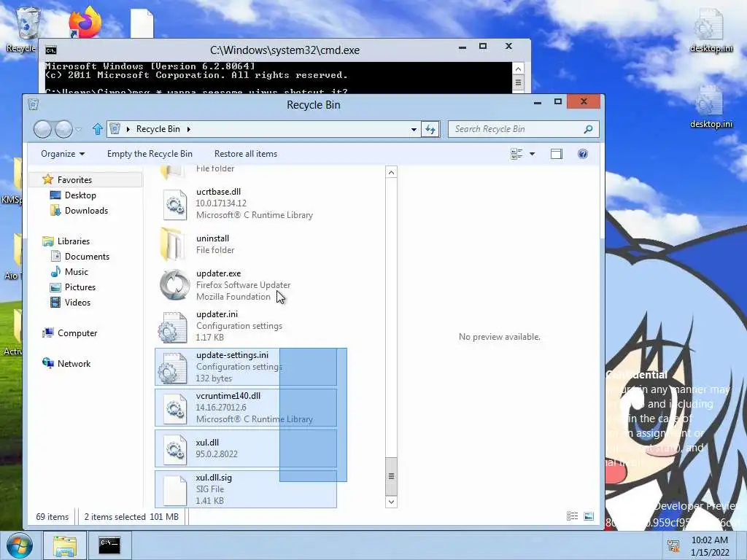Click Restore all items

click(246, 154)
